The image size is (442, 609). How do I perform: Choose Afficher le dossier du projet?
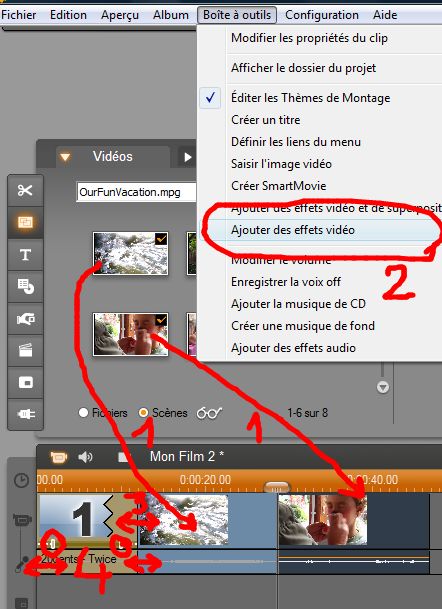pos(303,68)
